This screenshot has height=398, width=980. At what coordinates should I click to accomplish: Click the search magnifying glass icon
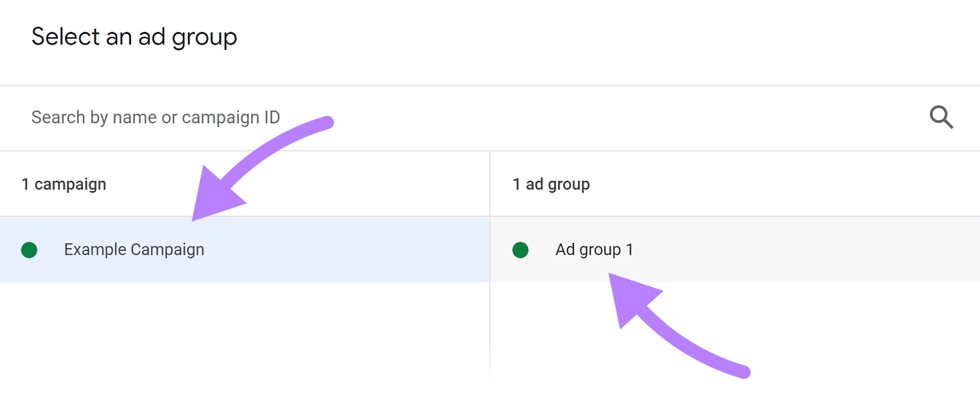click(x=941, y=117)
